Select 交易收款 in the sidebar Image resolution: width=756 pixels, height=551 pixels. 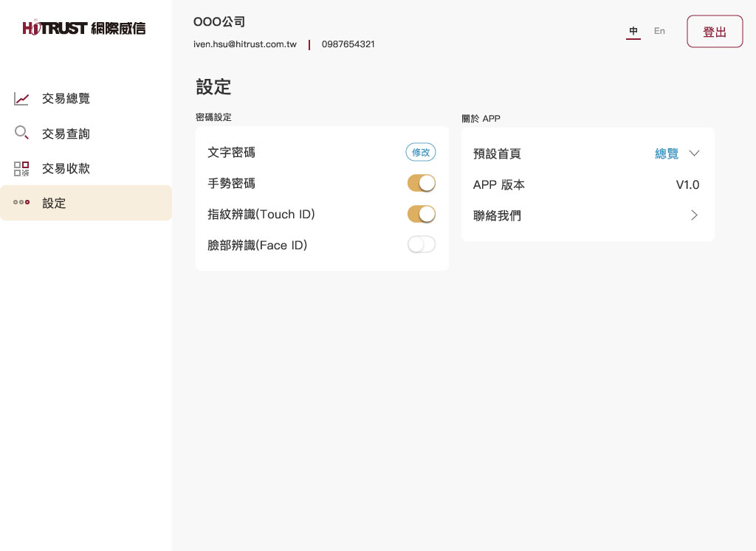coord(66,168)
